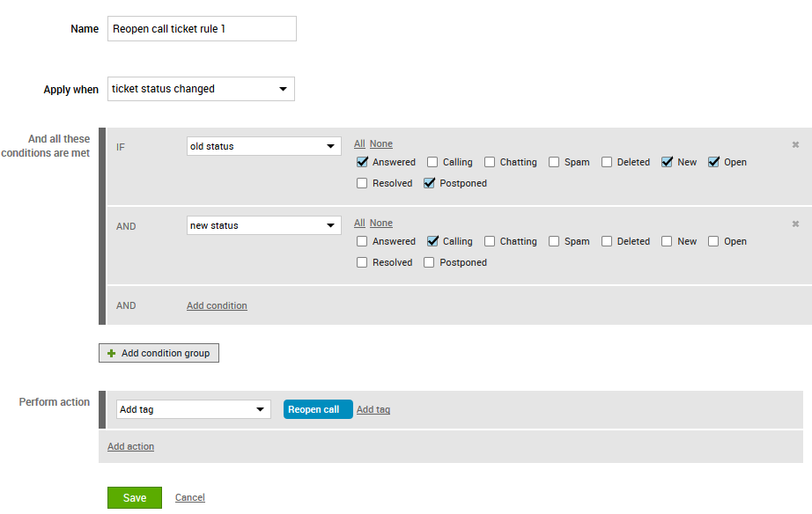Click the green plus icon for condition group
Image resolution: width=812 pixels, height=514 pixels.
tap(111, 353)
